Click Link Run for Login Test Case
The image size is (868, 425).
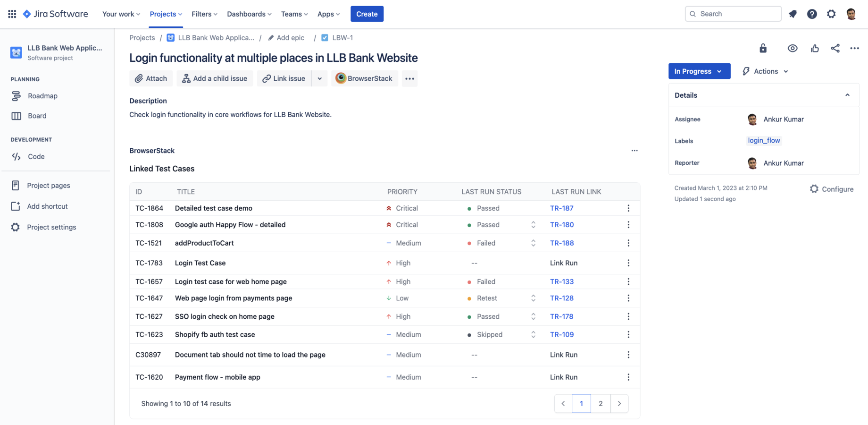(x=564, y=263)
